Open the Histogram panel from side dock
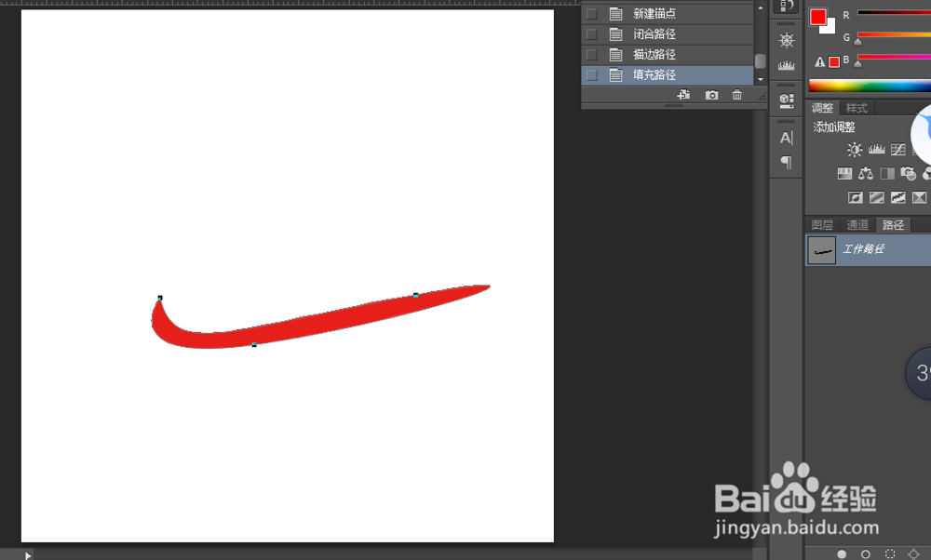Viewport: 931px width, 560px height. (787, 65)
